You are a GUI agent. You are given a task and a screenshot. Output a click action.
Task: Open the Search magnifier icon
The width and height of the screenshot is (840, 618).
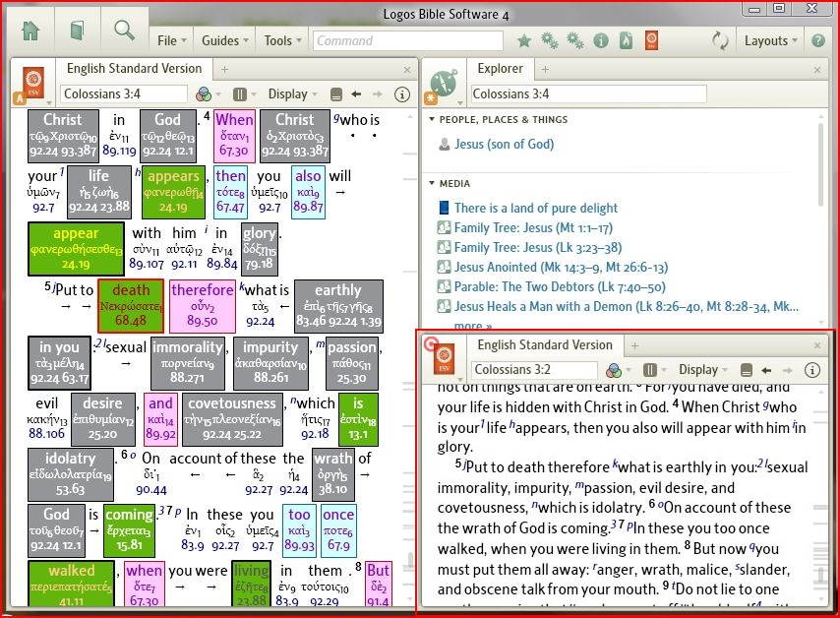coord(124,31)
